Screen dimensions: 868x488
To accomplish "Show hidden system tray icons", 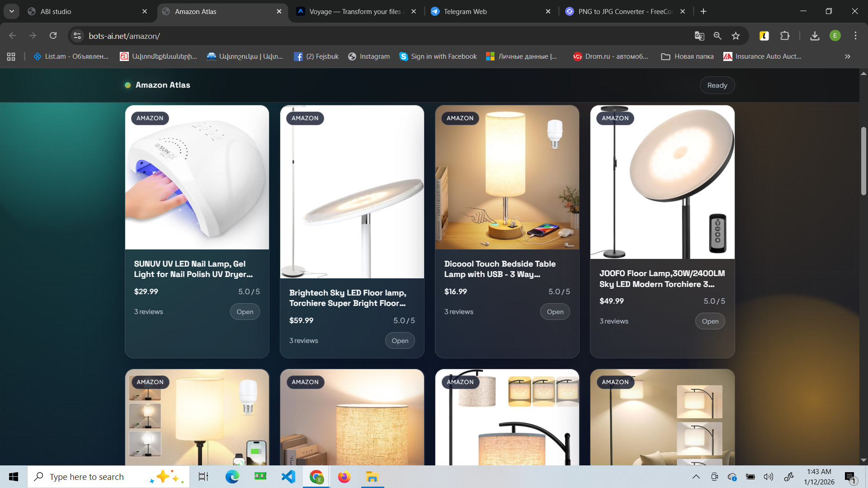I will (696, 477).
